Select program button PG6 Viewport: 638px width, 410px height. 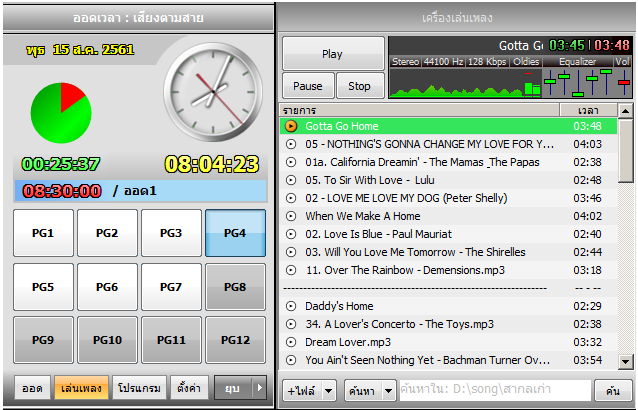(107, 287)
